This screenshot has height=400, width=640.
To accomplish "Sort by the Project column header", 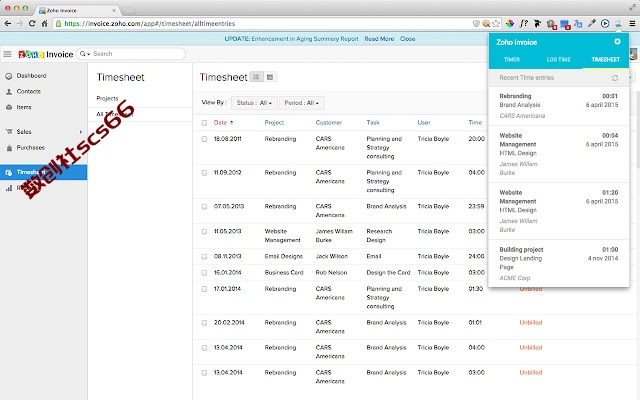I will point(274,122).
